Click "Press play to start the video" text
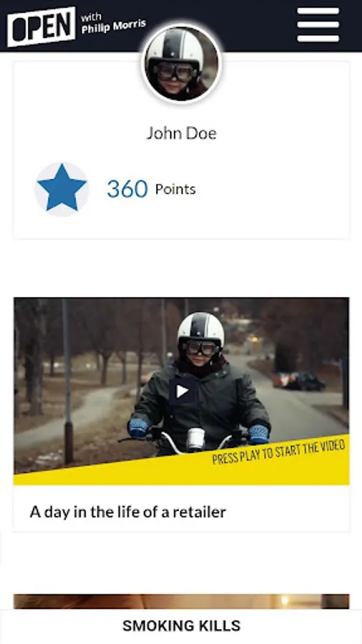The image size is (362, 644). point(278,452)
